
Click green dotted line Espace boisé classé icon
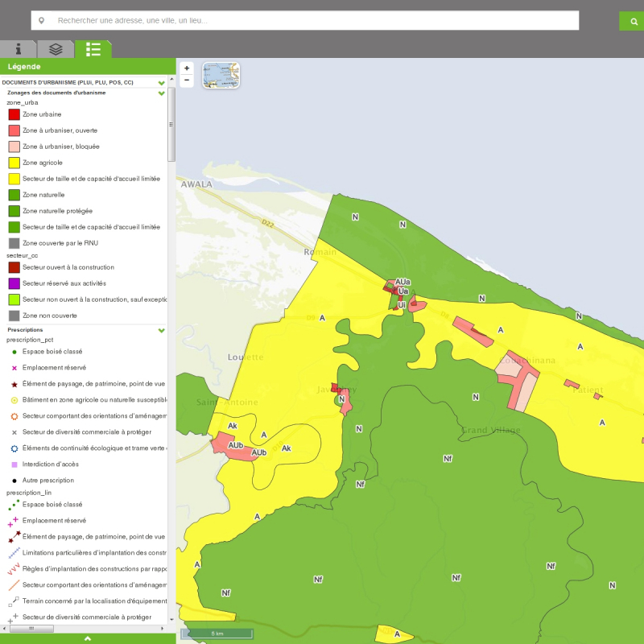coord(14,505)
